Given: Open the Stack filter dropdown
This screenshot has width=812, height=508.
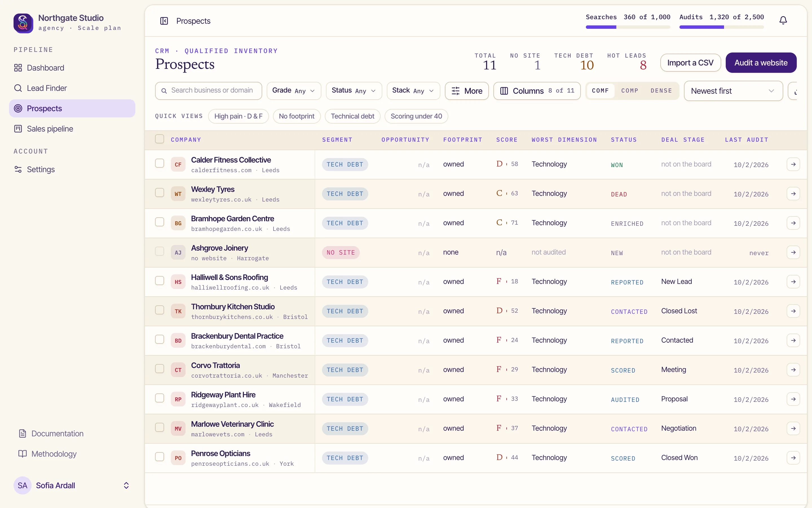Looking at the screenshot, I should (x=413, y=91).
